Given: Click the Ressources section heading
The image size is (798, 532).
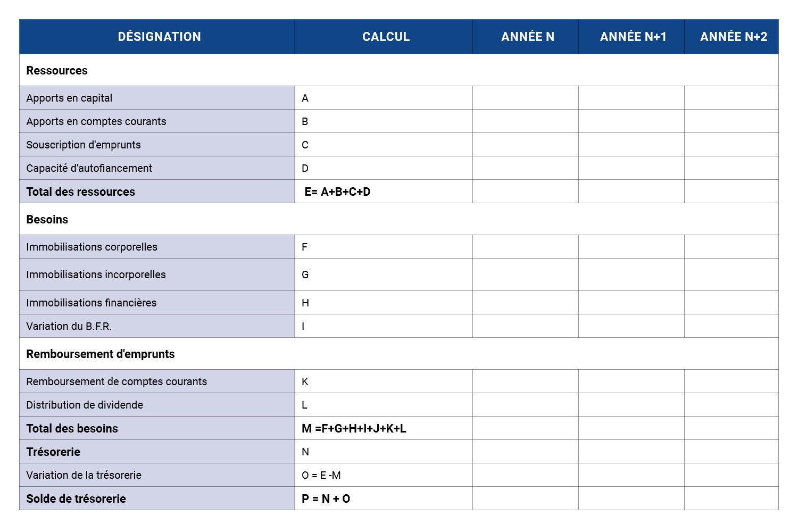Looking at the screenshot, I should 57,70.
